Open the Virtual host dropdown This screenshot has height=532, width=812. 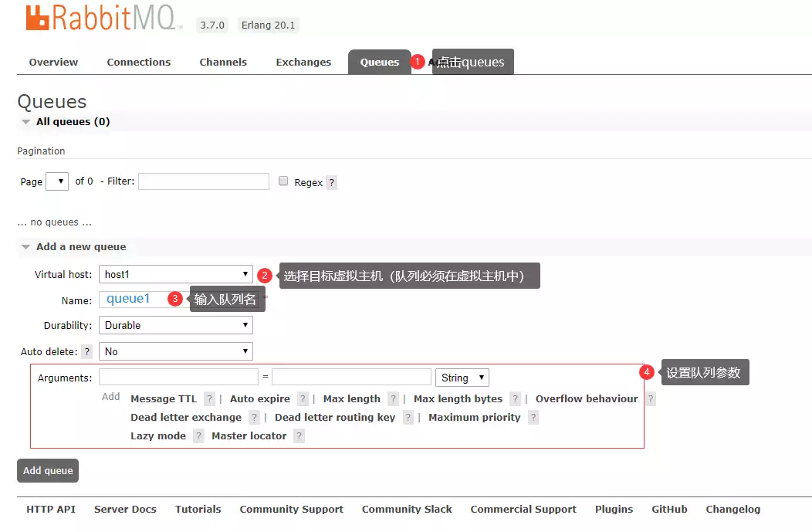[x=175, y=274]
